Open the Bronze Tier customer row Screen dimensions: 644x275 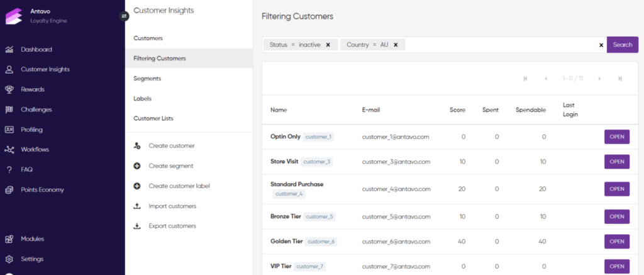(616, 216)
